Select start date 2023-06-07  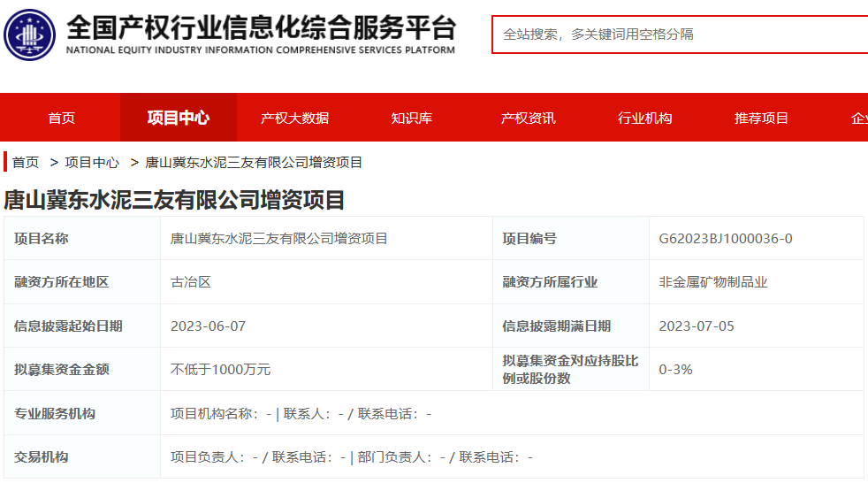click(208, 326)
